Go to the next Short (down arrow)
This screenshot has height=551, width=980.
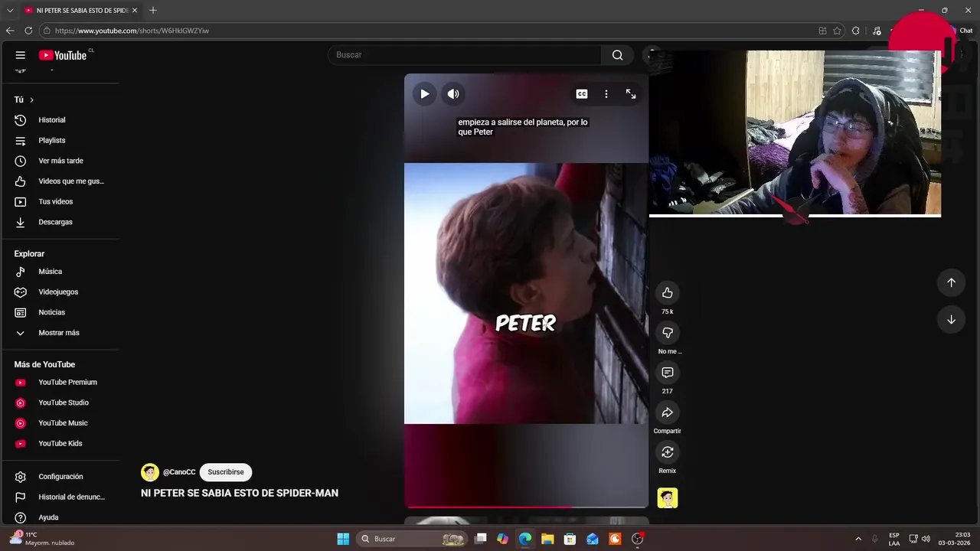(x=951, y=319)
